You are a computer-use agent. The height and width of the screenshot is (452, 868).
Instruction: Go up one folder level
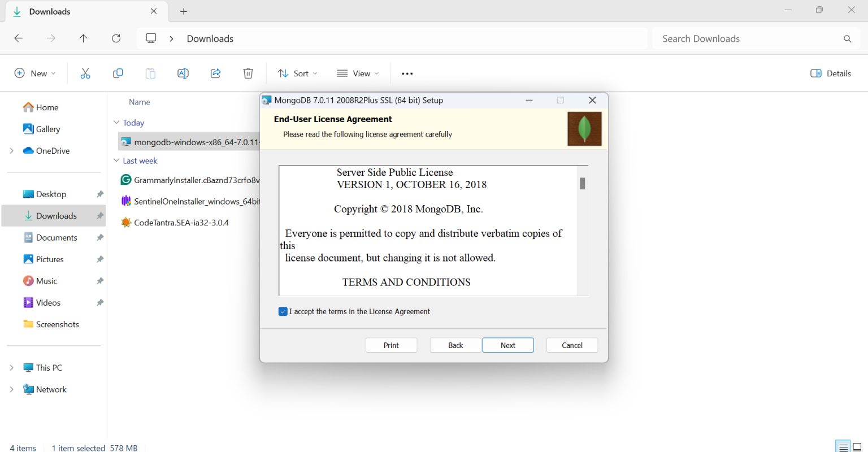[x=83, y=38]
